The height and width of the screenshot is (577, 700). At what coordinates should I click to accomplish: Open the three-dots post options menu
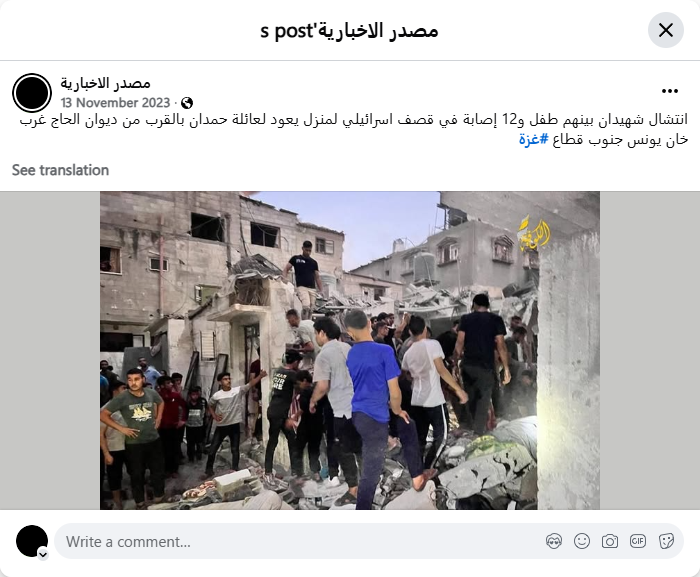coord(670,91)
